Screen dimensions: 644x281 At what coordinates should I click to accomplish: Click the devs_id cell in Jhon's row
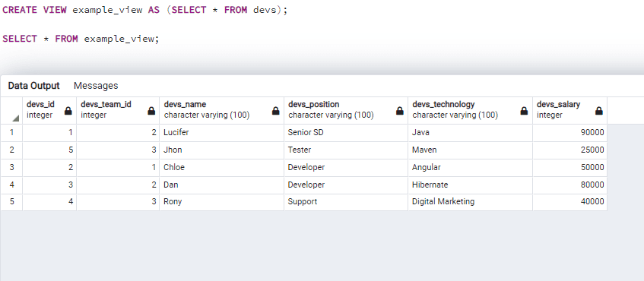(49, 150)
